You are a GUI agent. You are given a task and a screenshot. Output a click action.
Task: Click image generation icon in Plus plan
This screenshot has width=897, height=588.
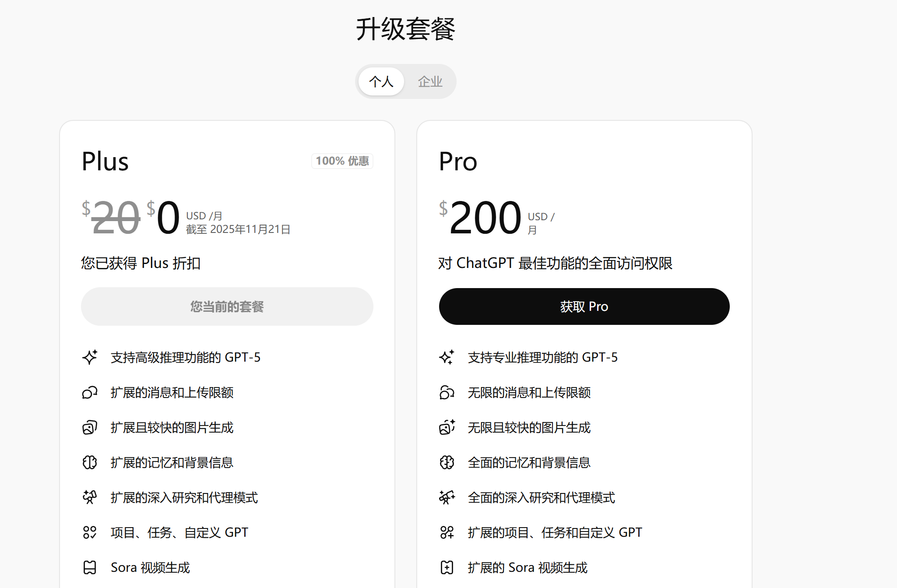tap(90, 427)
